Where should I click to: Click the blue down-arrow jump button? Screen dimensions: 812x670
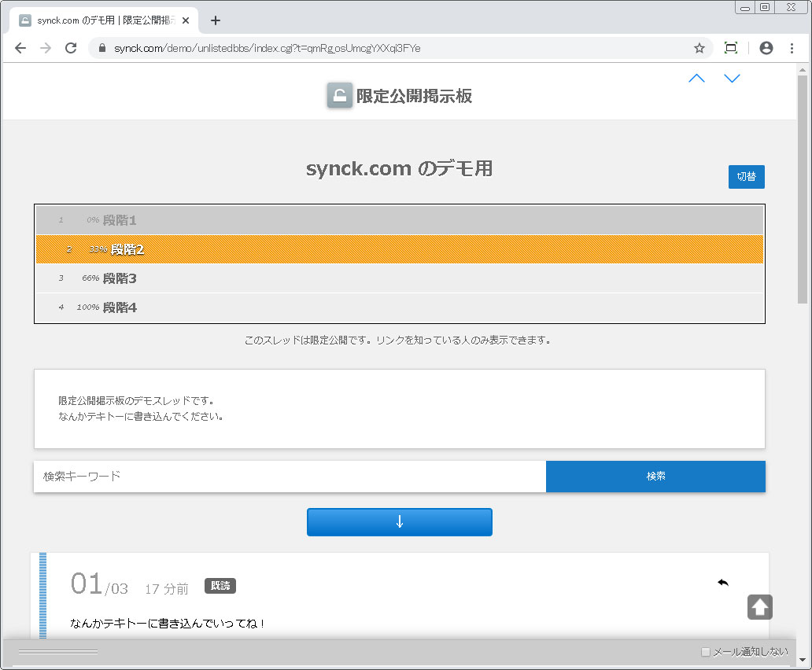[399, 522]
